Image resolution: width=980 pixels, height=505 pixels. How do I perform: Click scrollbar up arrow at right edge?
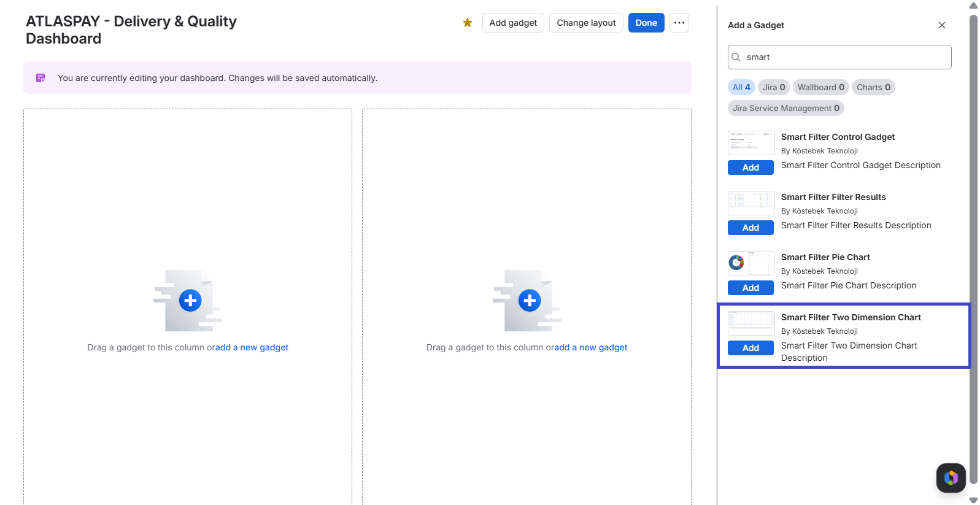point(973,6)
